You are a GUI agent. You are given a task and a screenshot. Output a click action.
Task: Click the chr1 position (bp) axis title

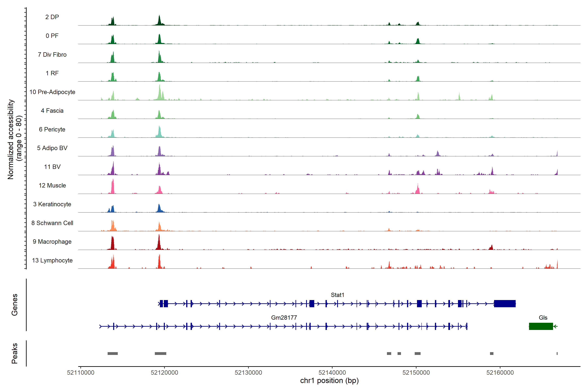tap(329, 381)
